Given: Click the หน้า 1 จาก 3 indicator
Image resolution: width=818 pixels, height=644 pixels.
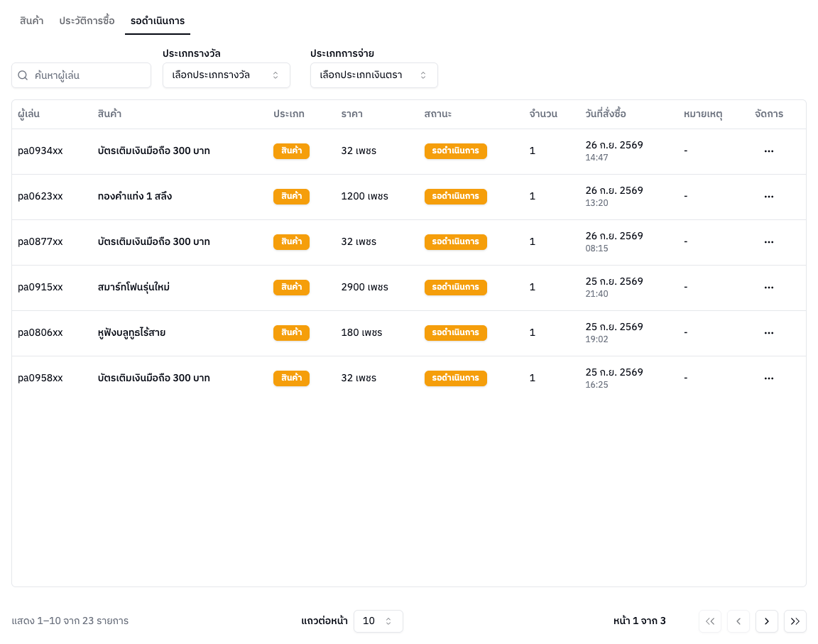Looking at the screenshot, I should click(640, 621).
